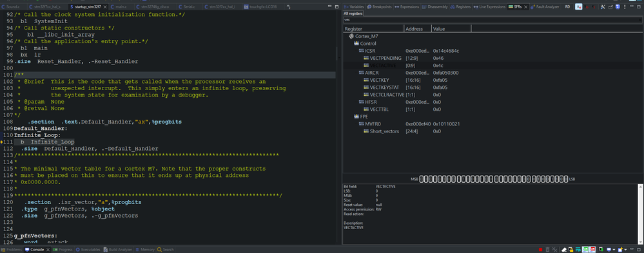Switch to the Build Analyzer bottom tab
The image size is (644, 253).
[118, 250]
